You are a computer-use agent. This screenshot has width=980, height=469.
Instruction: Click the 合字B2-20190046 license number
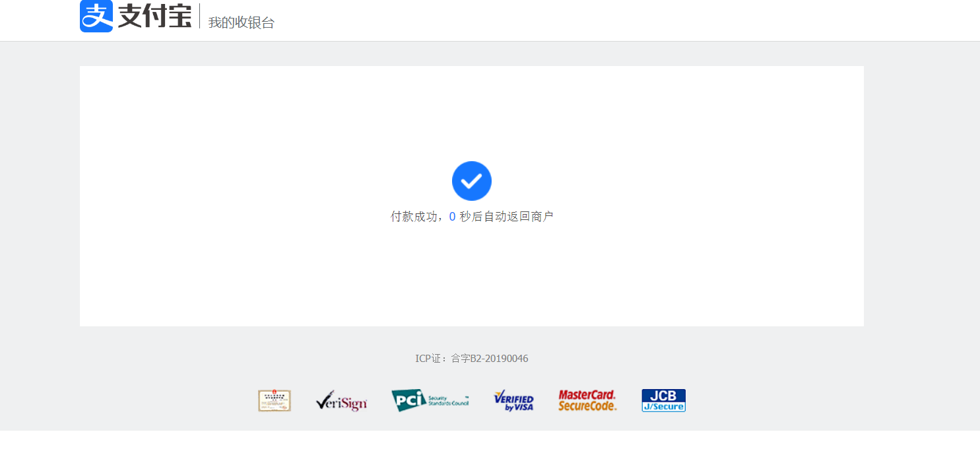490,359
